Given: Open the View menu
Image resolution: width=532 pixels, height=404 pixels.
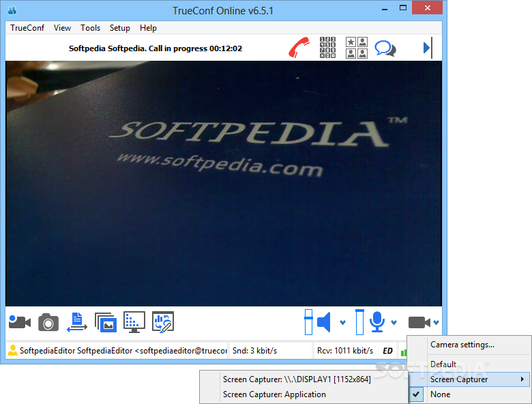Looking at the screenshot, I should click(x=62, y=28).
